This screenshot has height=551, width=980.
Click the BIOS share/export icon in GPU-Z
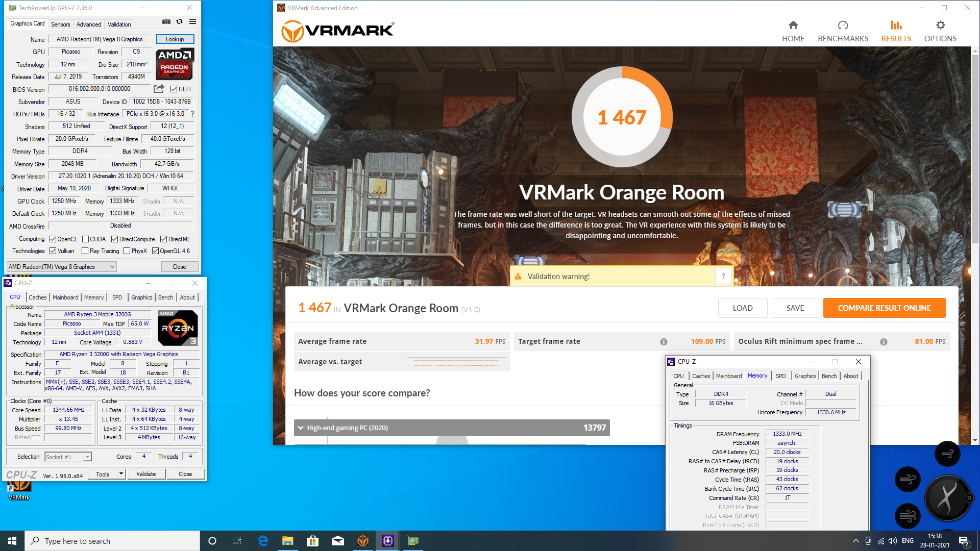(159, 89)
